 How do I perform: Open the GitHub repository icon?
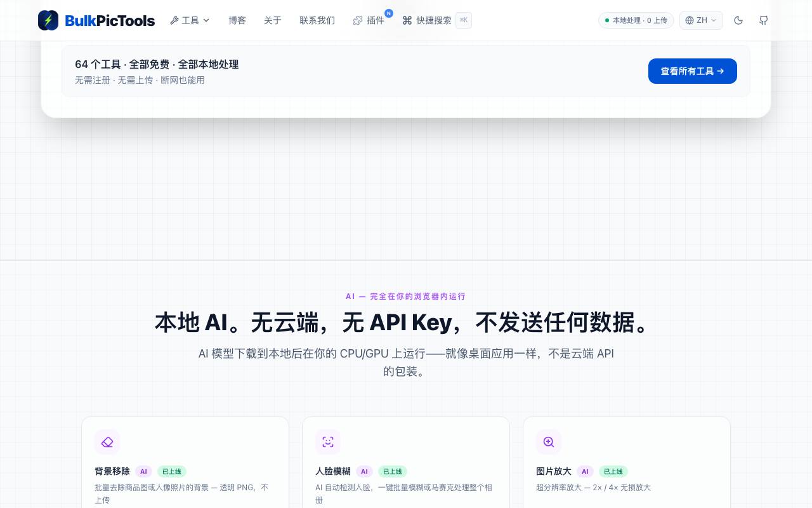(764, 20)
